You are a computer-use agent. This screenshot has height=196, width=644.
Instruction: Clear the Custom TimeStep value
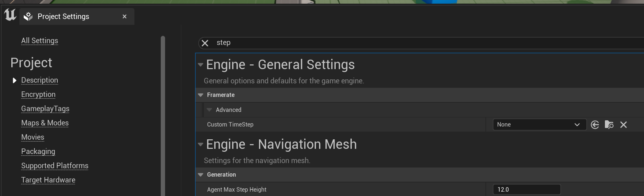pyautogui.click(x=624, y=125)
